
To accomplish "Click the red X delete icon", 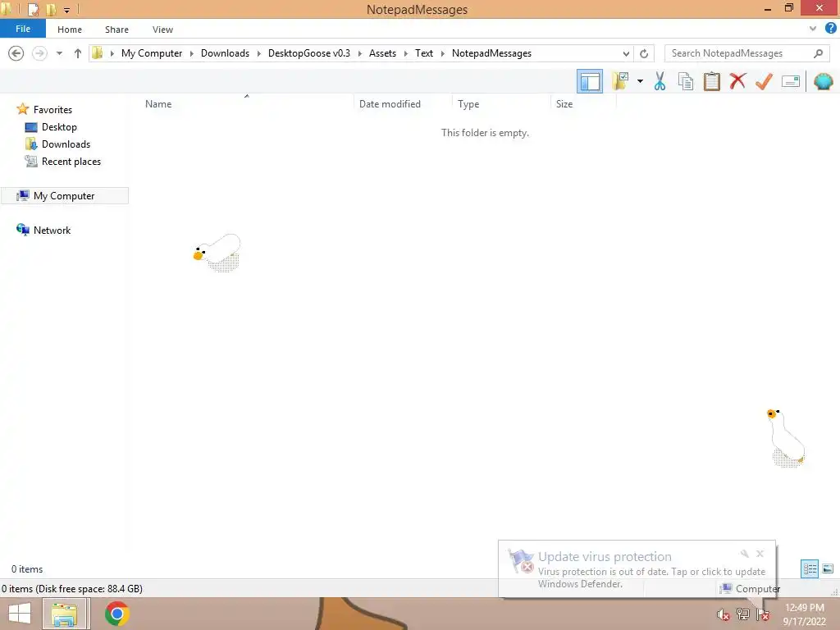I will (737, 81).
